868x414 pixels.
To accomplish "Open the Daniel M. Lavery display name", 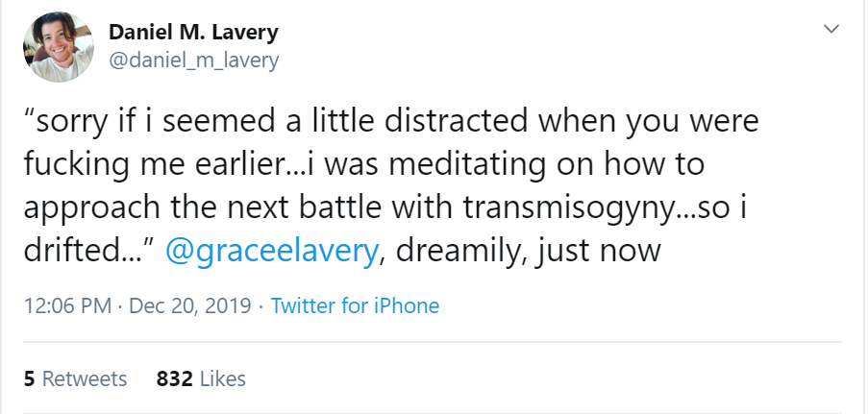I will click(193, 32).
